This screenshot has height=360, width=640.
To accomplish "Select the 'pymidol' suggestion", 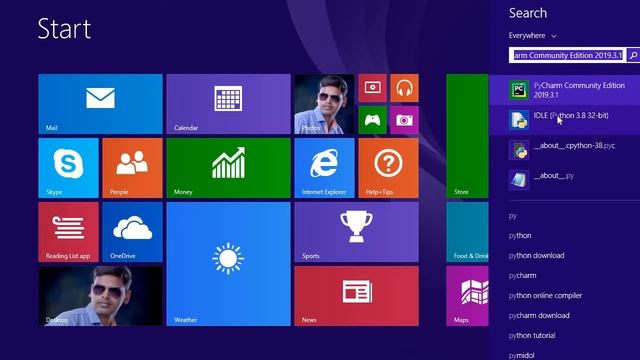I will [x=522, y=355].
